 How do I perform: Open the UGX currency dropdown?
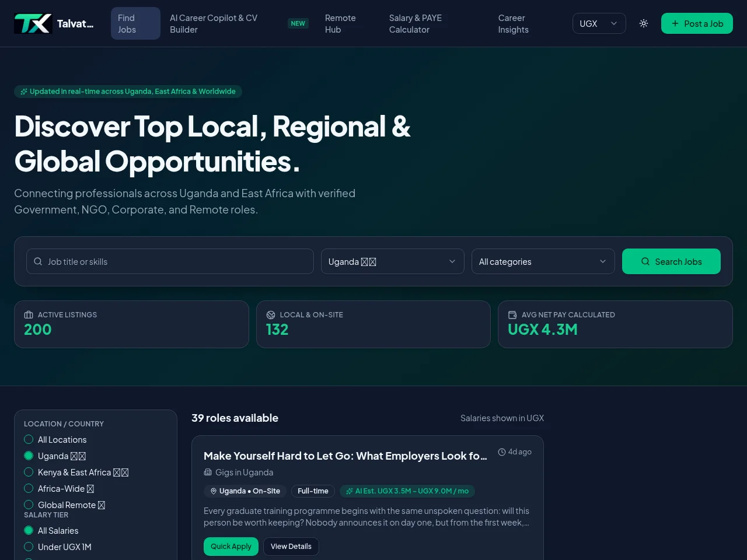point(599,23)
